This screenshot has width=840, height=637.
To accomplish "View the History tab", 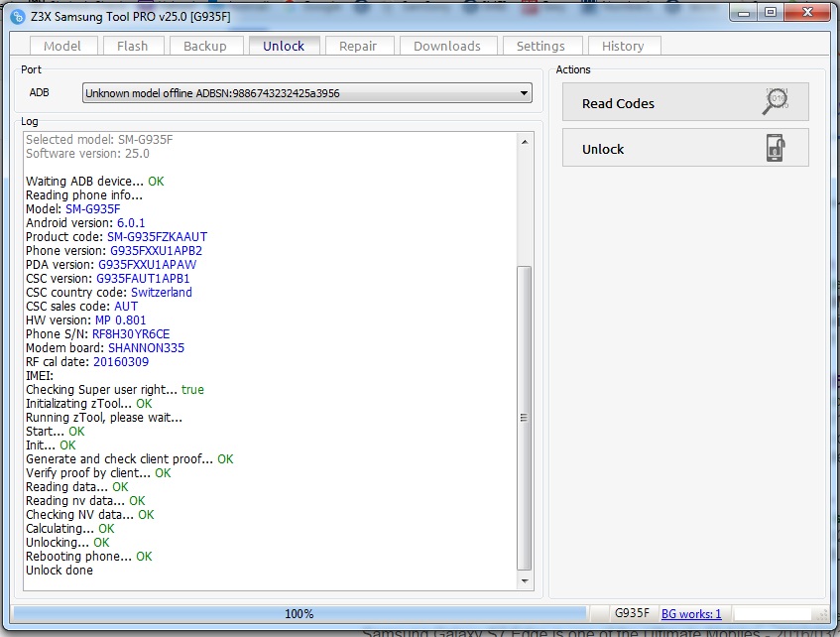I will [623, 46].
